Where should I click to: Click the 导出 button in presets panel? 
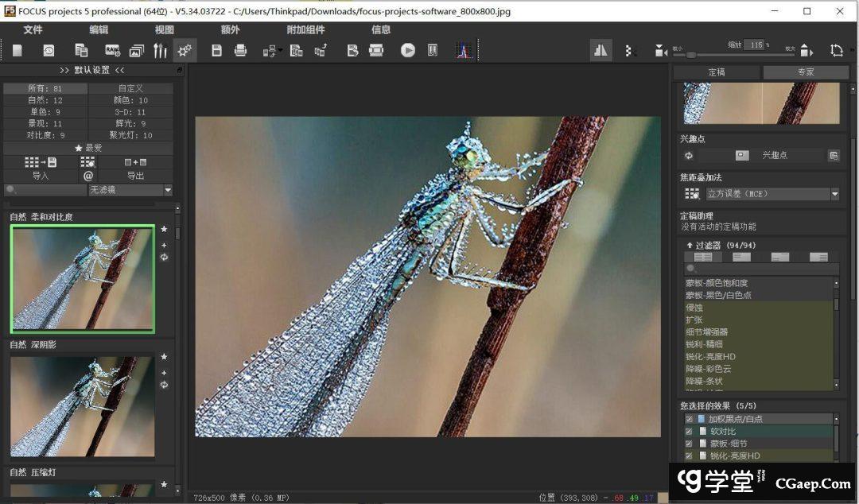[136, 176]
